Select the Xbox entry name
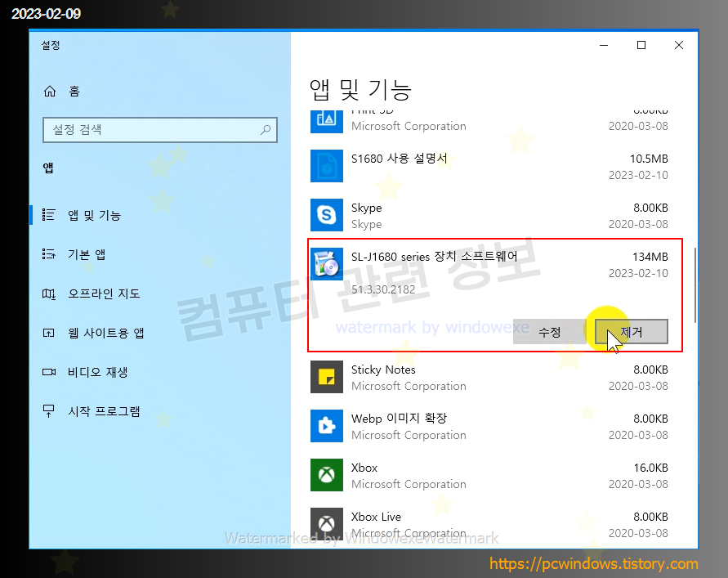Viewport: 728px width, 578px height. pos(364,468)
